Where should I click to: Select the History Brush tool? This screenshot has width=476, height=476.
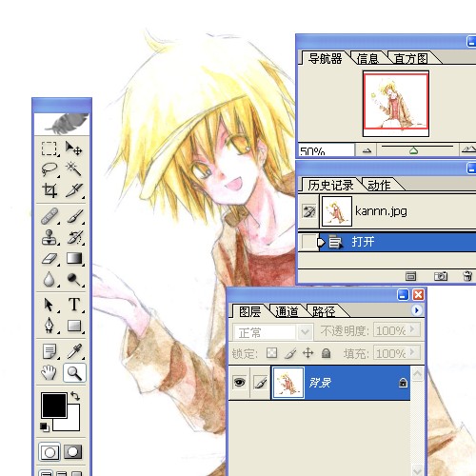pos(74,237)
